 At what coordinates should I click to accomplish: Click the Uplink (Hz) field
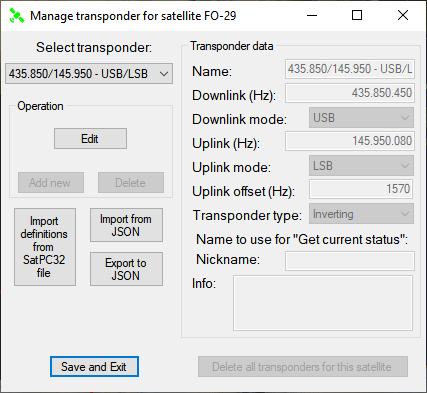click(350, 141)
